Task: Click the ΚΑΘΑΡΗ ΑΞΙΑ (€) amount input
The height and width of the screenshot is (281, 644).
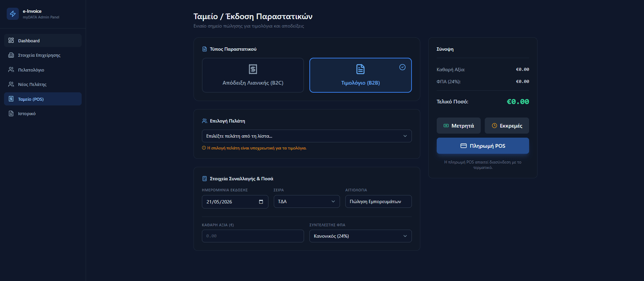Action: (x=253, y=236)
